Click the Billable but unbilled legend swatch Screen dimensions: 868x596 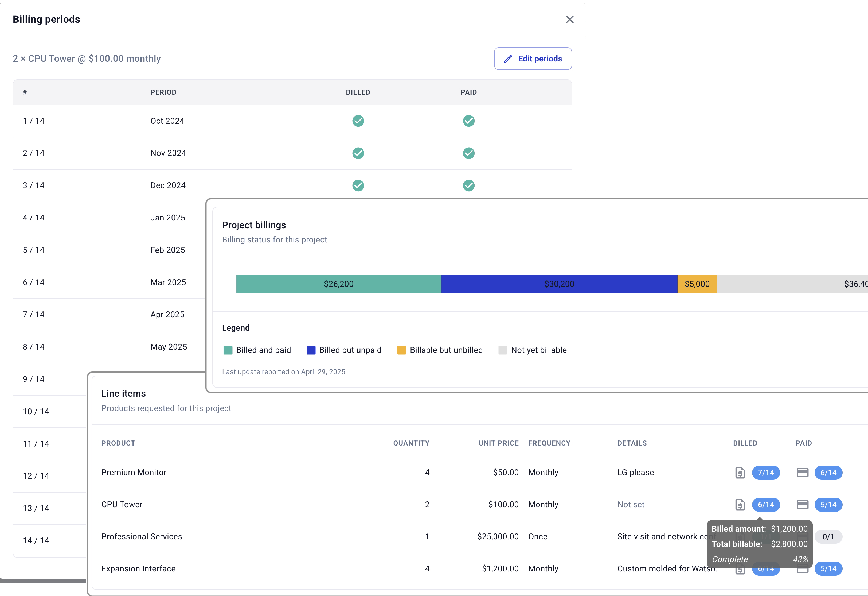(401, 350)
